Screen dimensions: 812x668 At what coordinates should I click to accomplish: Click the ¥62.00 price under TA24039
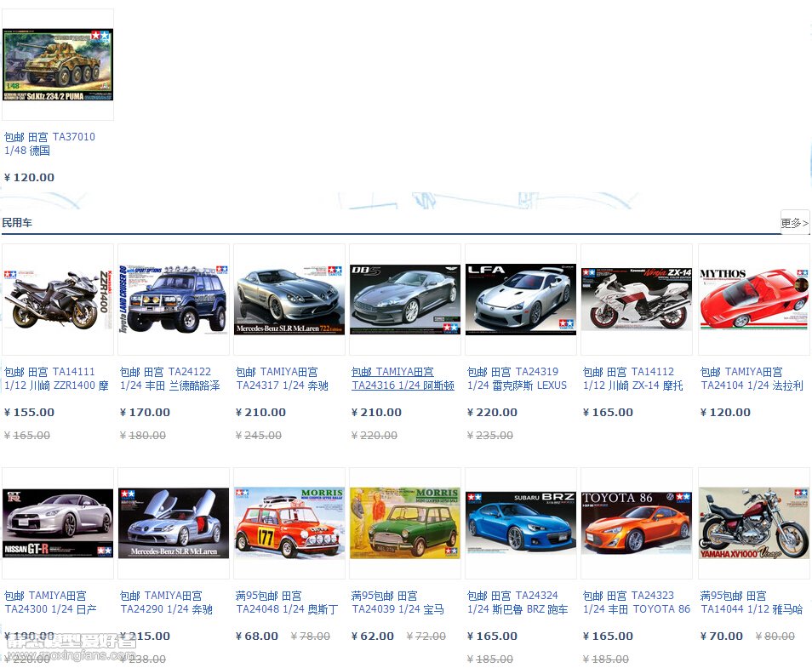pos(373,637)
